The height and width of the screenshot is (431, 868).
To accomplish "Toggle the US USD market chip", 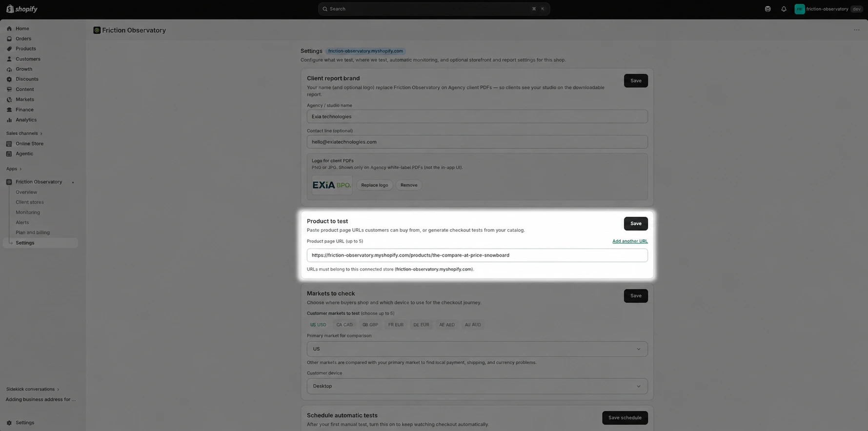I will (x=318, y=325).
